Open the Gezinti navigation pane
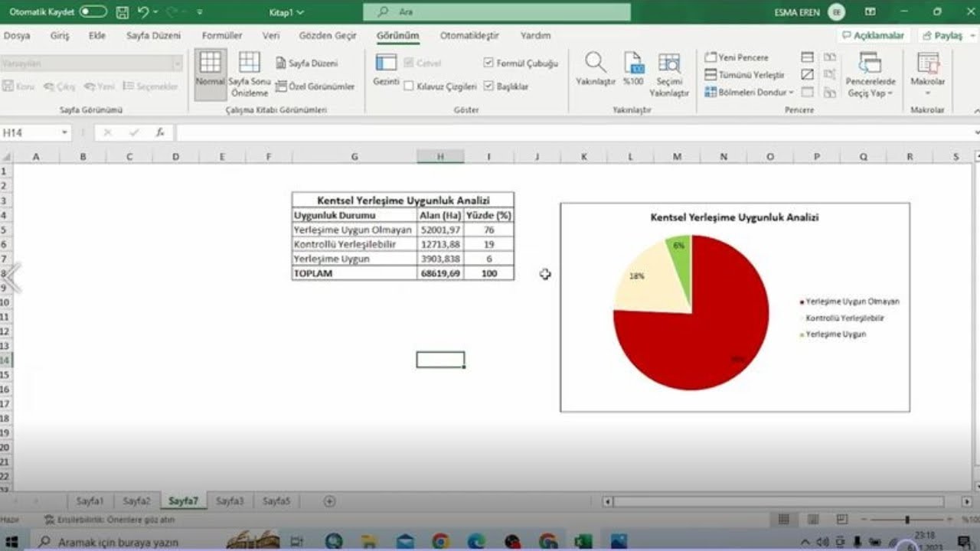The height and width of the screenshot is (551, 980). (386, 70)
